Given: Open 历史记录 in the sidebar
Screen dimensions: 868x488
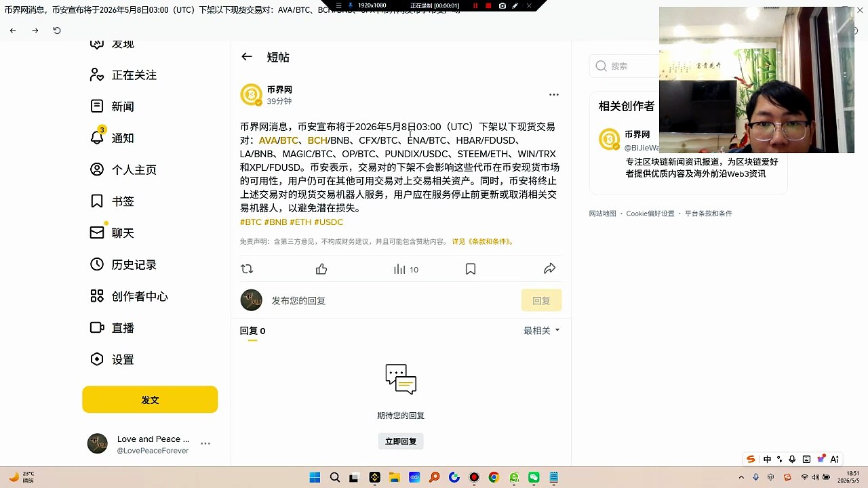Looking at the screenshot, I should click(x=123, y=264).
